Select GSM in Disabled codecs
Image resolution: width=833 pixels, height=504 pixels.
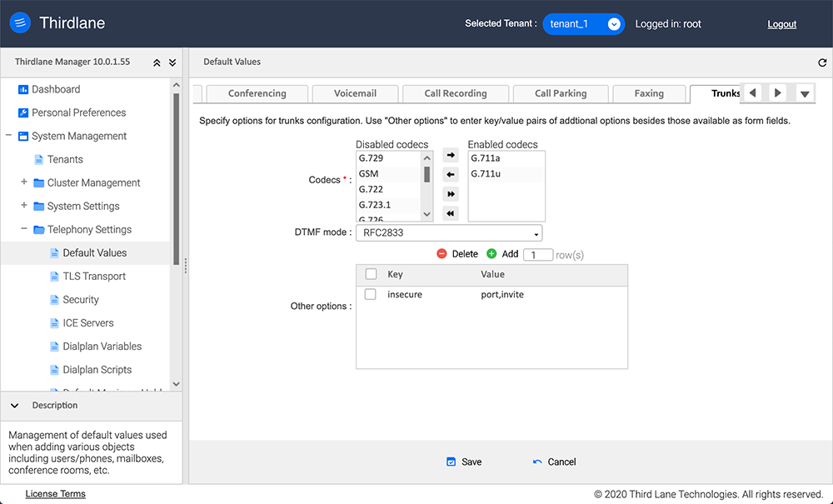pos(388,173)
